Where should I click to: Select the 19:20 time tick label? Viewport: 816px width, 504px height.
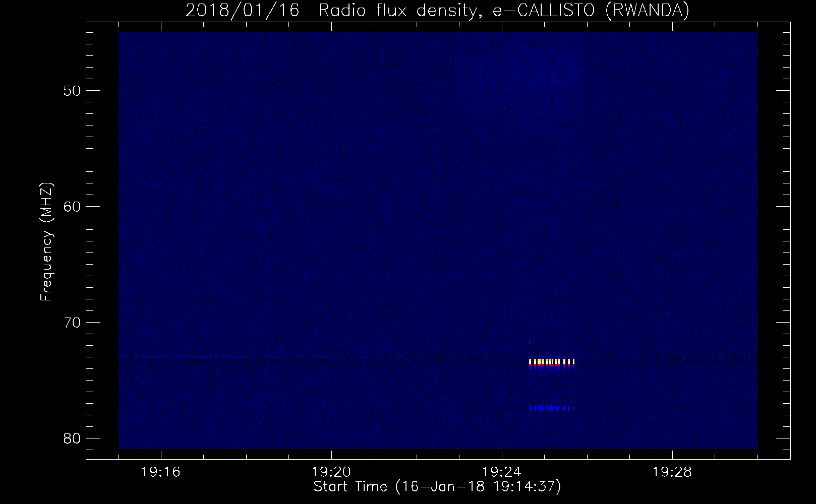(331, 472)
